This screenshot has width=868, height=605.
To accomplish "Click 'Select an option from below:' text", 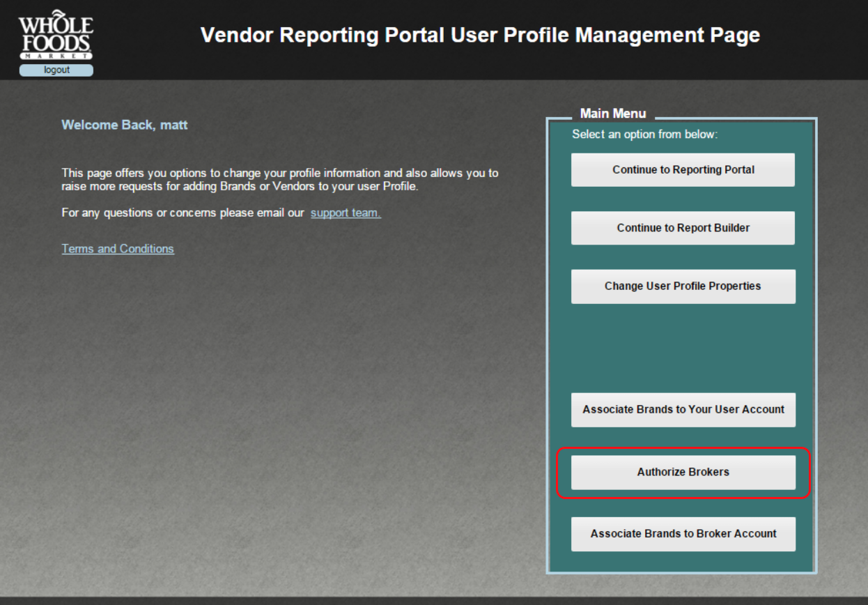I will coord(644,135).
